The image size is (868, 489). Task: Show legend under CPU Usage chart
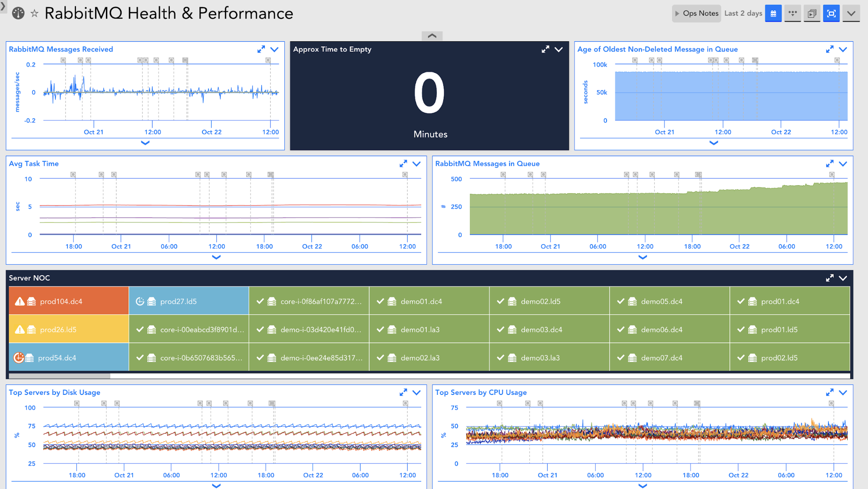(643, 486)
